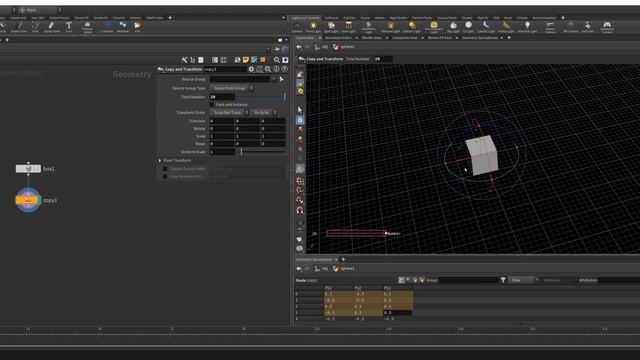Select the Font shelf tool
This screenshot has width=640, height=360.
point(69,27)
